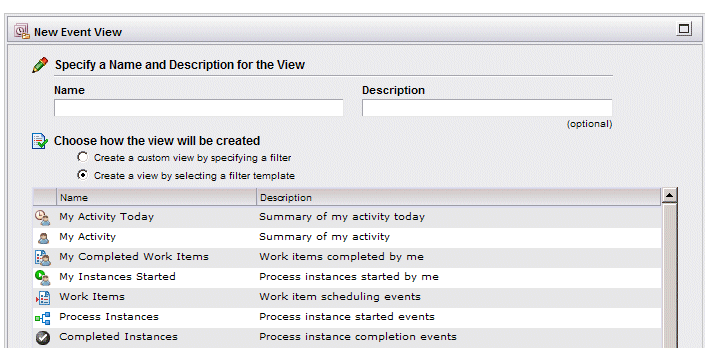
Task: Click the Process Instances flow icon
Action: click(x=43, y=318)
